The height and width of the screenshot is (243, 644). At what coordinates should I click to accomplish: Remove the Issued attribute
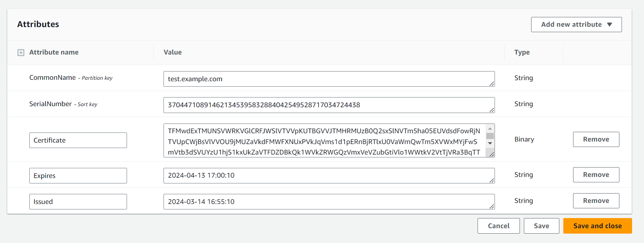[596, 200]
